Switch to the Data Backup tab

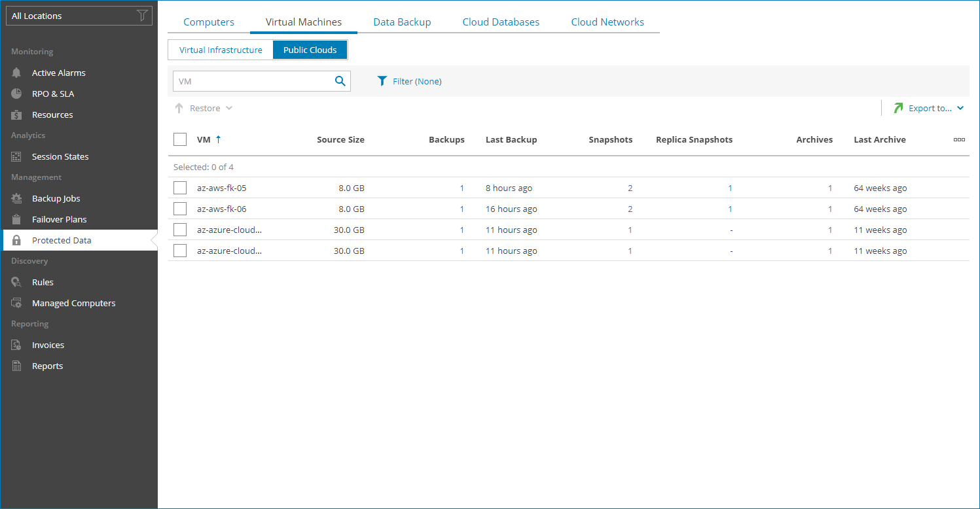point(402,22)
